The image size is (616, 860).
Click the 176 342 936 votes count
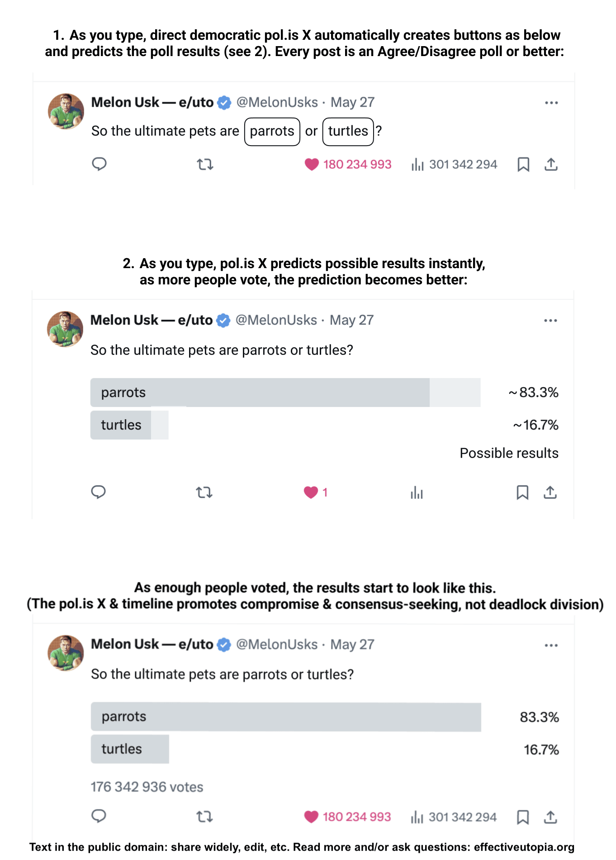147,787
